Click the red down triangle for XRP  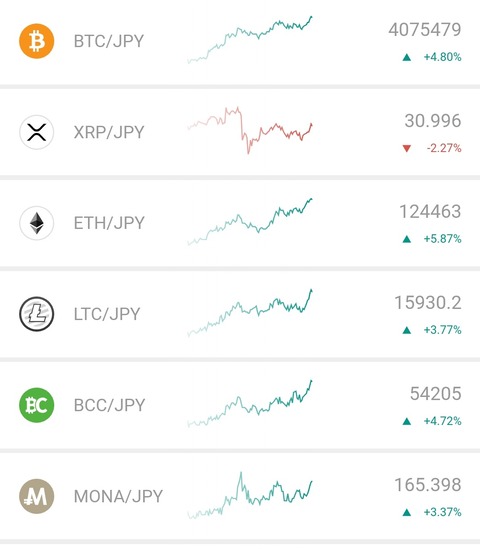[x=406, y=148]
